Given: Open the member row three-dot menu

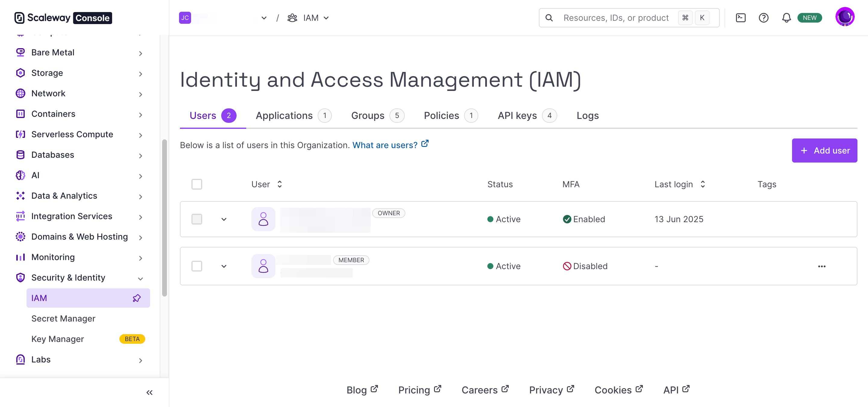Looking at the screenshot, I should coord(822,266).
